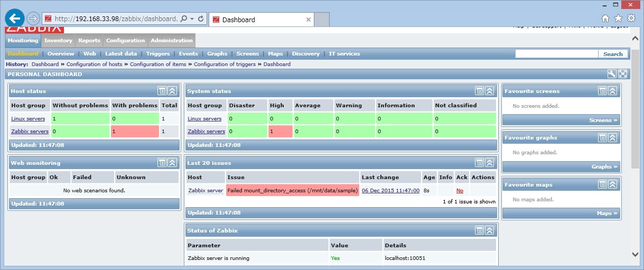Open Zabbix servers link in System status
This screenshot has height=270, width=644.
click(206, 132)
